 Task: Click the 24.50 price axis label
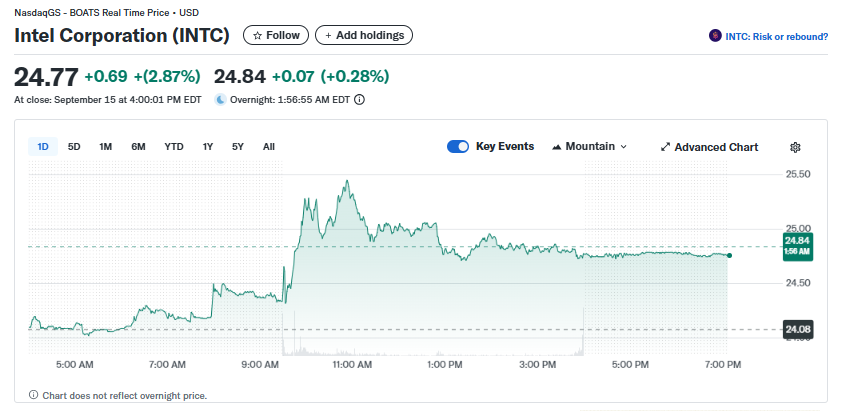pyautogui.click(x=797, y=283)
